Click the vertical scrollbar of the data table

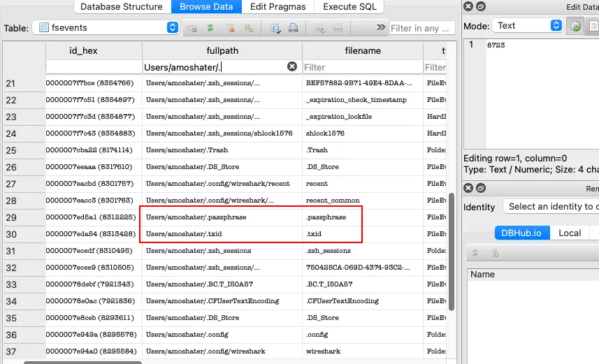[x=451, y=252]
